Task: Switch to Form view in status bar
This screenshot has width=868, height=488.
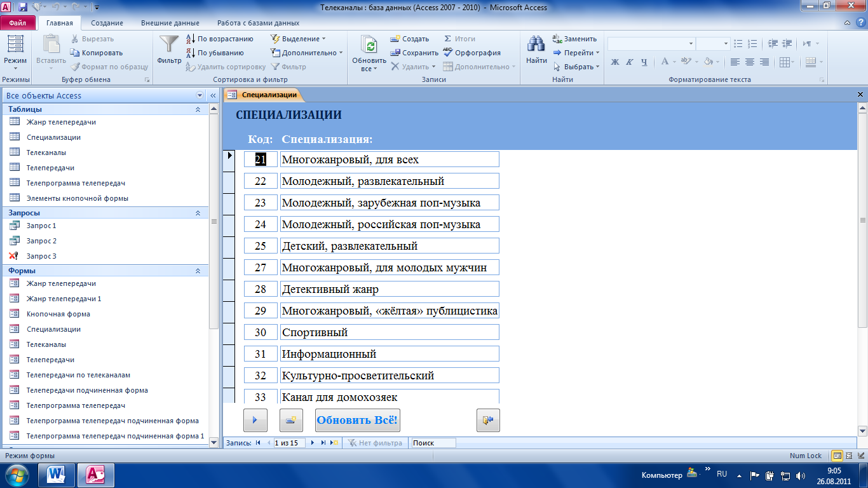Action: pos(837,456)
